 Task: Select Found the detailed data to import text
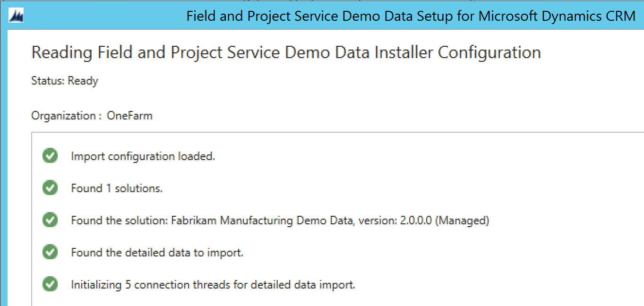157,253
